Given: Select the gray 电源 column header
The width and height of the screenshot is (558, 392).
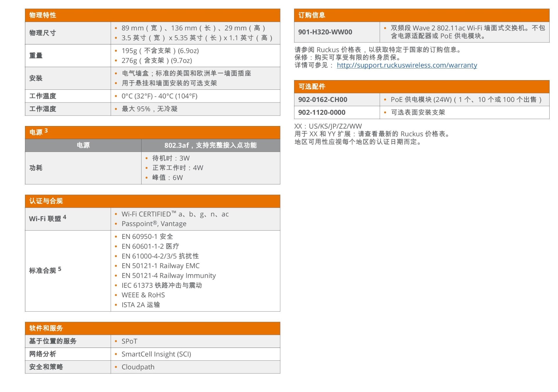Looking at the screenshot, I should [x=83, y=145].
